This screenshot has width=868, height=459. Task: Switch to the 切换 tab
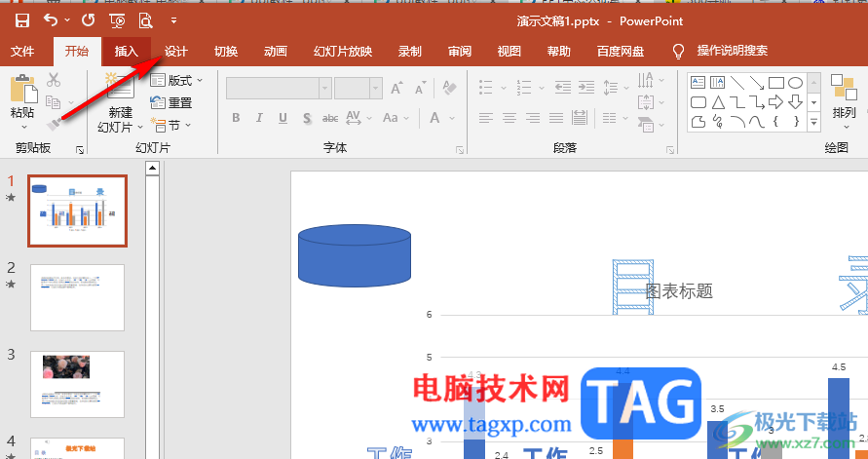click(x=226, y=52)
